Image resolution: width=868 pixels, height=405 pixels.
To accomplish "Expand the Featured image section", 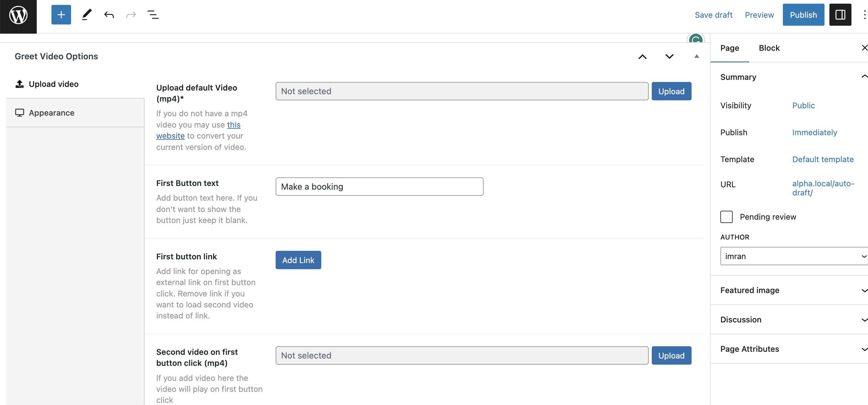I will pos(789,290).
